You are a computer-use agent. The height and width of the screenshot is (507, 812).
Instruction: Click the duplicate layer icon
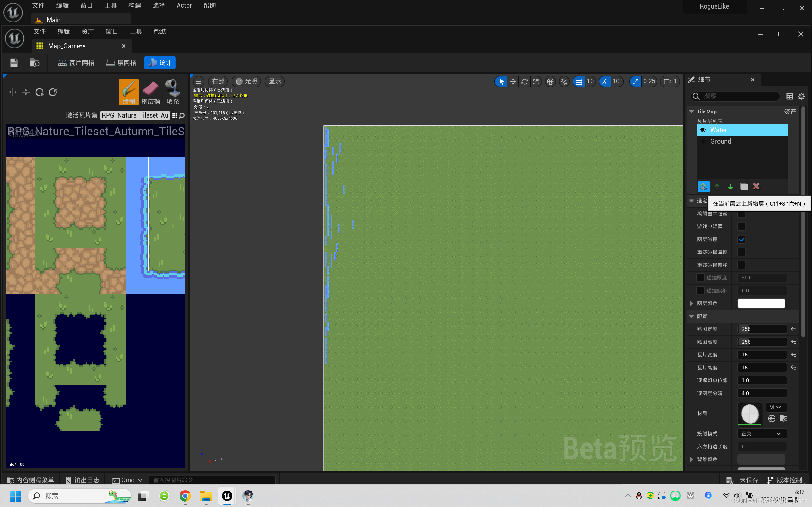pos(743,186)
